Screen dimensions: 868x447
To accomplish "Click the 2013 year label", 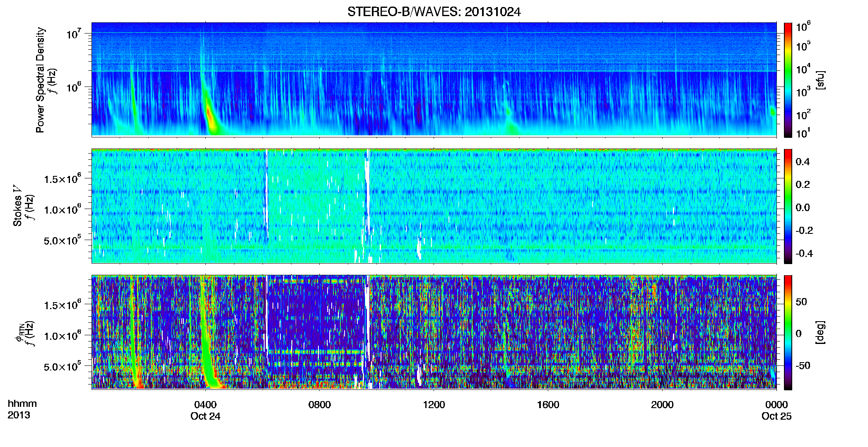I will coord(19,415).
